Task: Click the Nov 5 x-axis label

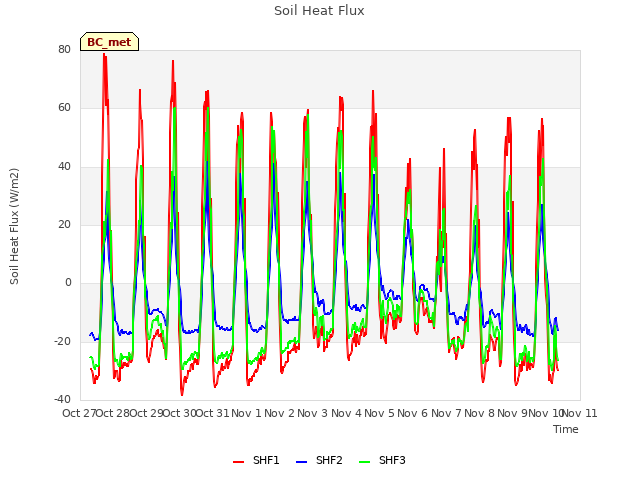Action: tap(380, 413)
